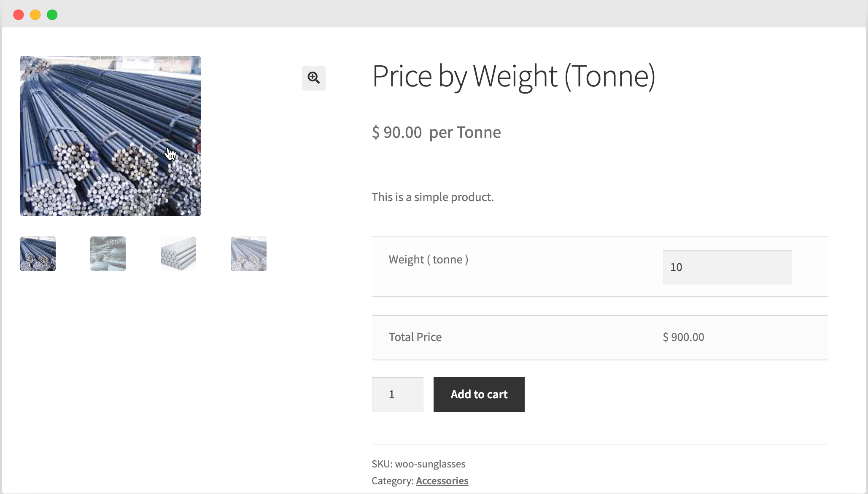
Task: Select the fourth gallery thumbnail
Action: (x=248, y=253)
